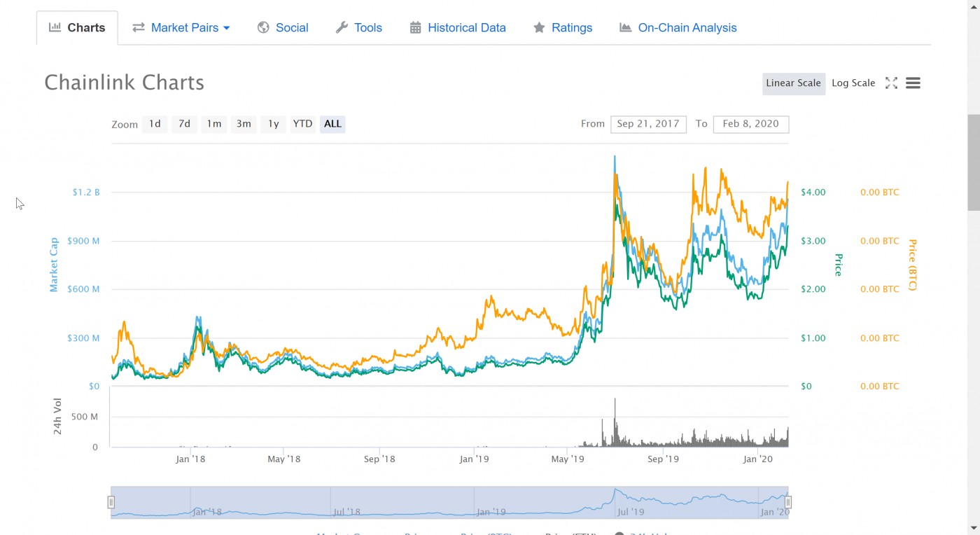Click the bar chart icon beside Charts
980x535 pixels.
click(55, 27)
